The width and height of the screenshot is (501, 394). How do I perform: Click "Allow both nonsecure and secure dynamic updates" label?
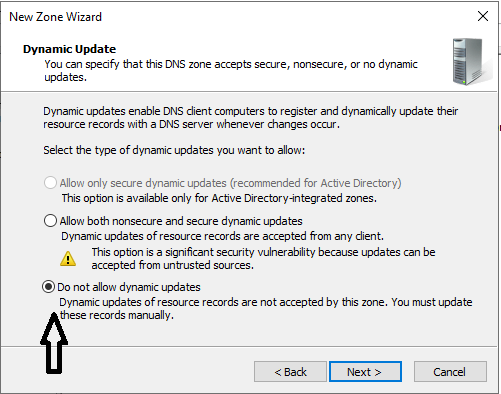coord(181,221)
